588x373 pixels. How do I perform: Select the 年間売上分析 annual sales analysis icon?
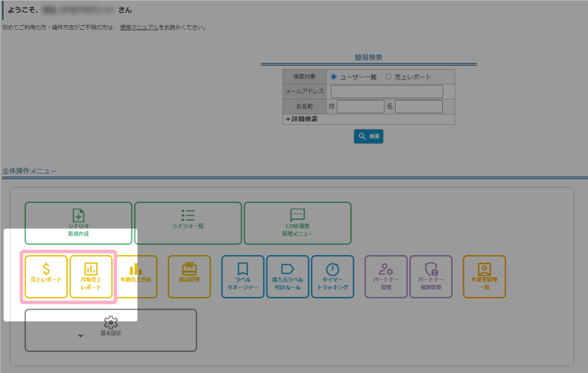(x=136, y=276)
